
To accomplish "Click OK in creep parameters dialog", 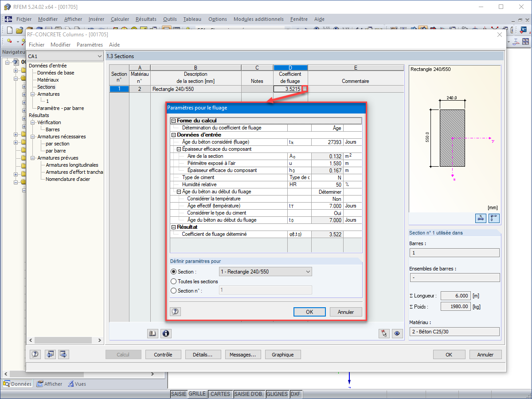I will (309, 312).
